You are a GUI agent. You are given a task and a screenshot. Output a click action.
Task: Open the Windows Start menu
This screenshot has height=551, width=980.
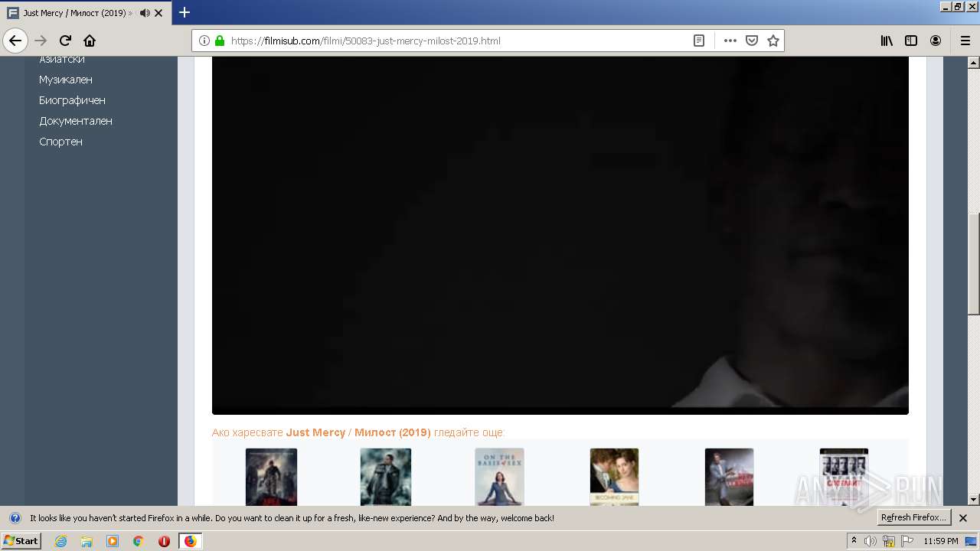click(x=21, y=540)
